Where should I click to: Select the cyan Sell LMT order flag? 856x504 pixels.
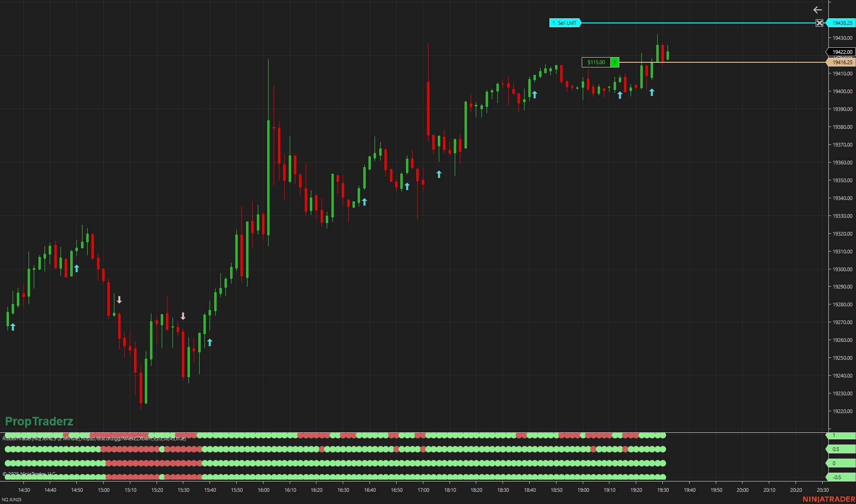pos(565,22)
